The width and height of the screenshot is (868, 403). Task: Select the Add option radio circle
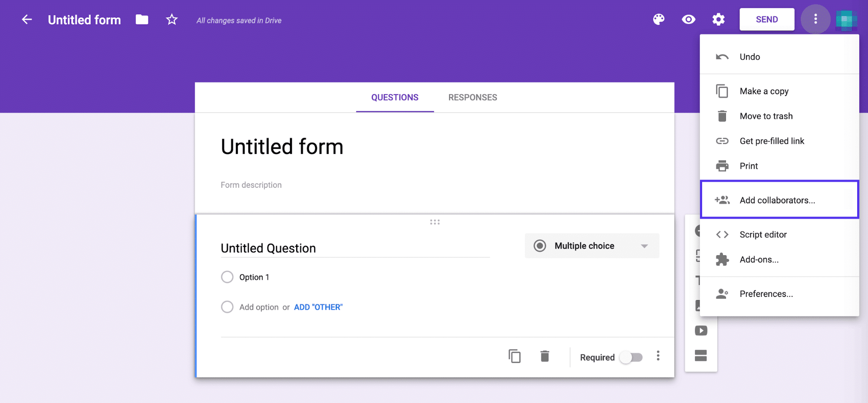point(227,307)
